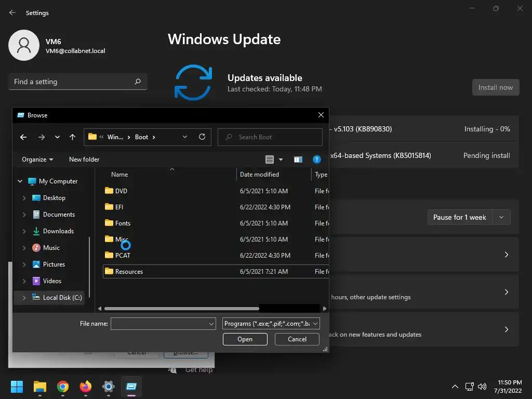
Task: Click the Find a setting search box
Action: [x=78, y=82]
